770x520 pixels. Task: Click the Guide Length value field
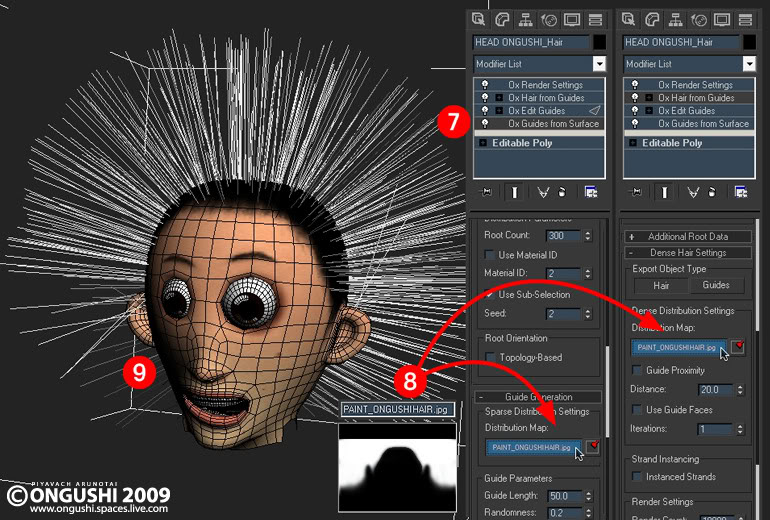click(565, 496)
